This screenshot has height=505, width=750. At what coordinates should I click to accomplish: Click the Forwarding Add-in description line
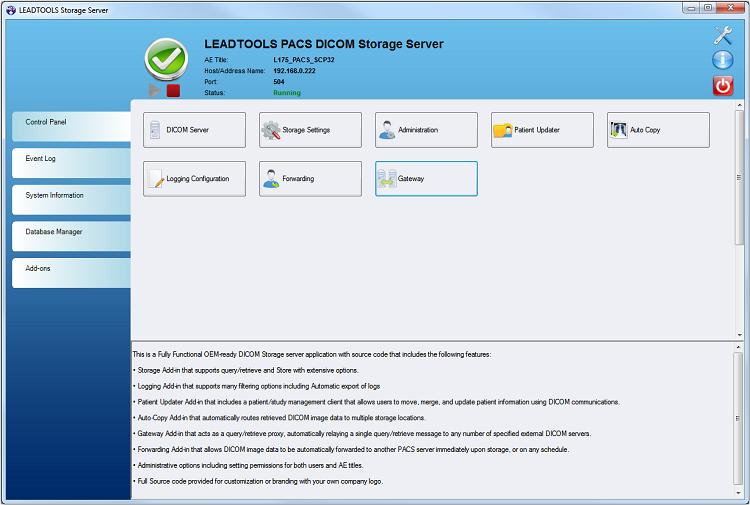351,450
